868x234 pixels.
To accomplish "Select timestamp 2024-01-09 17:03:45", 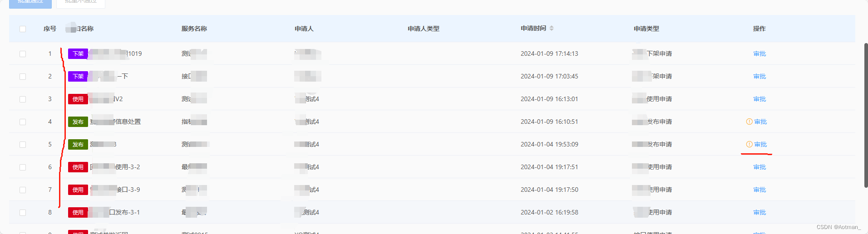I will tap(549, 76).
